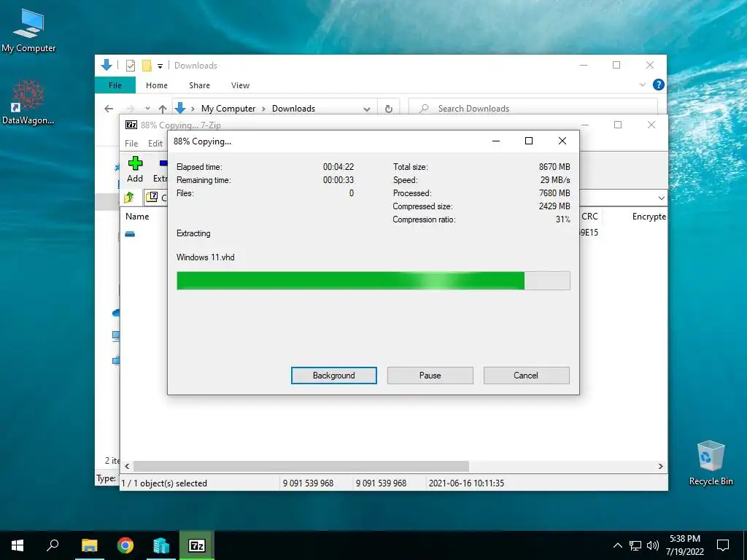Viewport: 747px width, 560px height.
Task: Click the quick access New Folder icon
Action: tap(147, 65)
